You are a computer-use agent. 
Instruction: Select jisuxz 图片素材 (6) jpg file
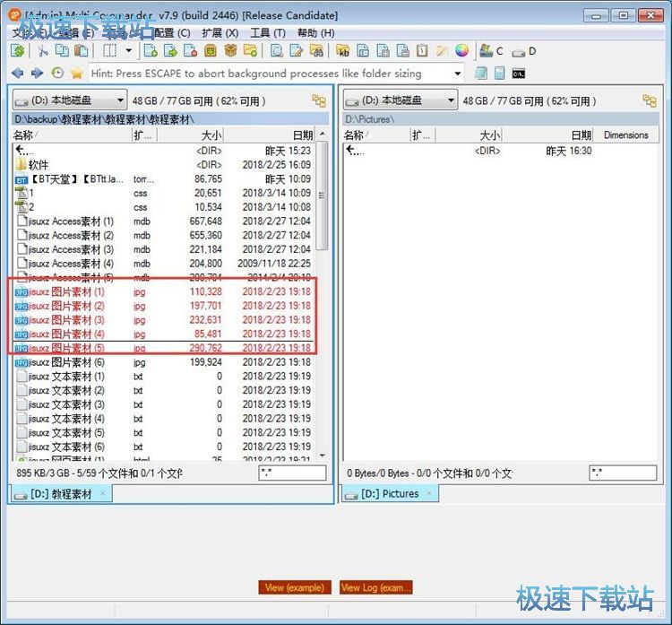[x=164, y=362]
